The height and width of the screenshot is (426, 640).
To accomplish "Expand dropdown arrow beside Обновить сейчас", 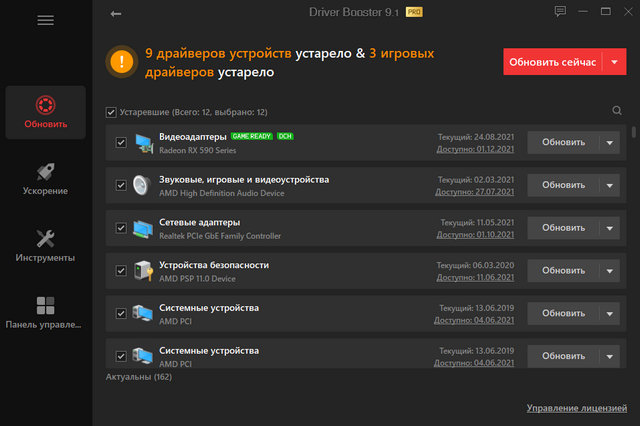I will coord(612,62).
